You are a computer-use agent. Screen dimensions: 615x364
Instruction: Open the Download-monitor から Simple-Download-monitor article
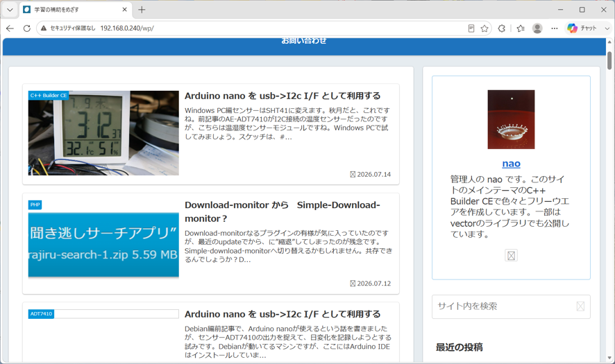[x=283, y=211]
